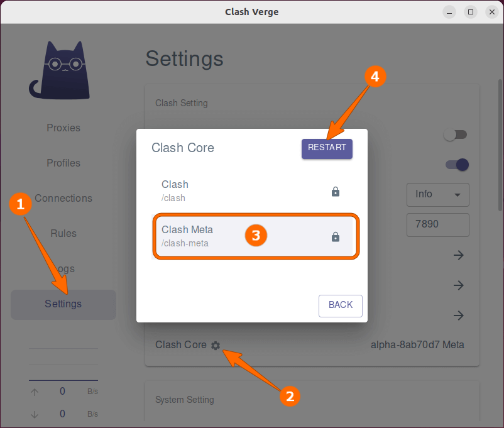Click the upload speed arrow icon

pyautogui.click(x=35, y=392)
